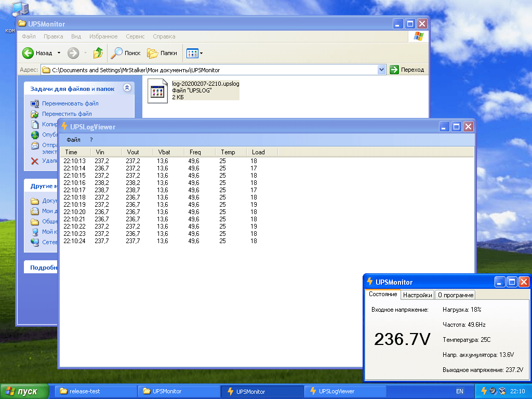Open the Views icon dropdown in Explorer
Viewport: 532px width, 399px height.
(194, 53)
